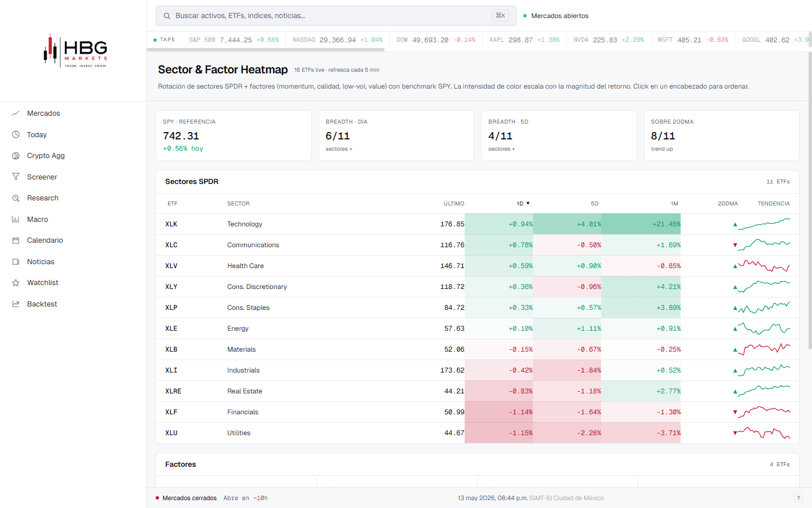Click the Watchlist star icon

click(16, 283)
